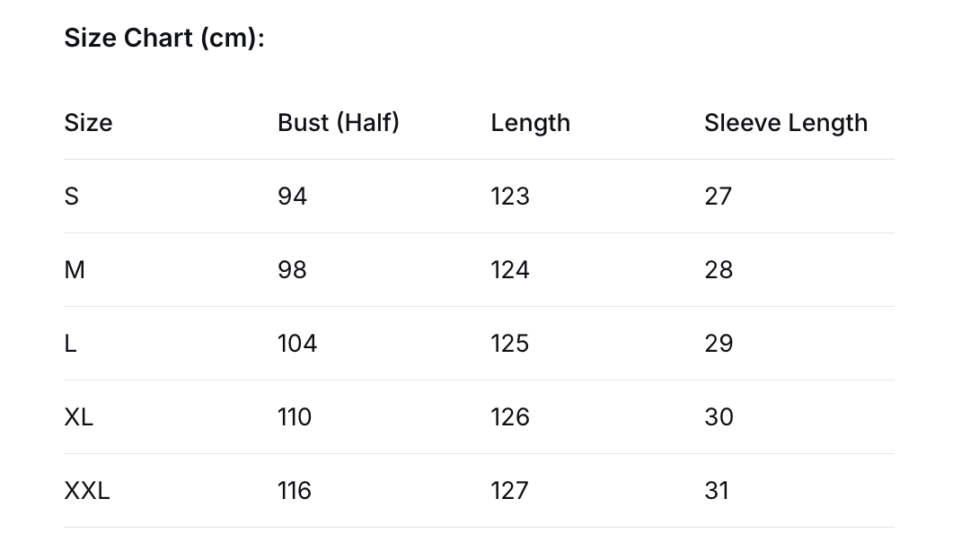The width and height of the screenshot is (970, 560).
Task: Select the sleeve length value 29 for L
Action: point(719,344)
